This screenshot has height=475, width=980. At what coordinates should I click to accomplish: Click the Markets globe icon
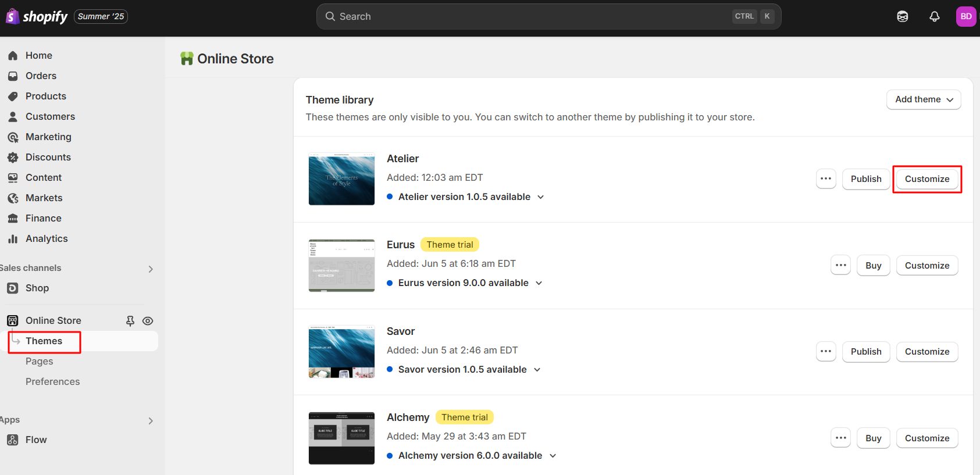13,198
